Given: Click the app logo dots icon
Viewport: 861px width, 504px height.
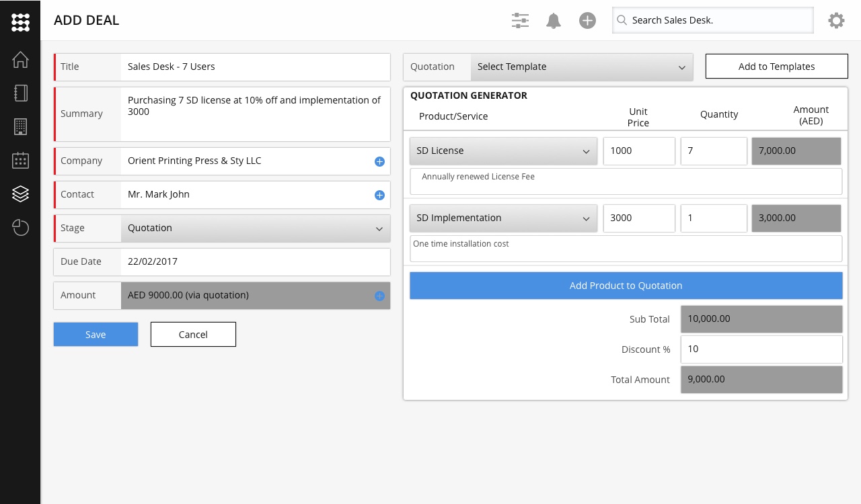Looking at the screenshot, I should tap(20, 22).
